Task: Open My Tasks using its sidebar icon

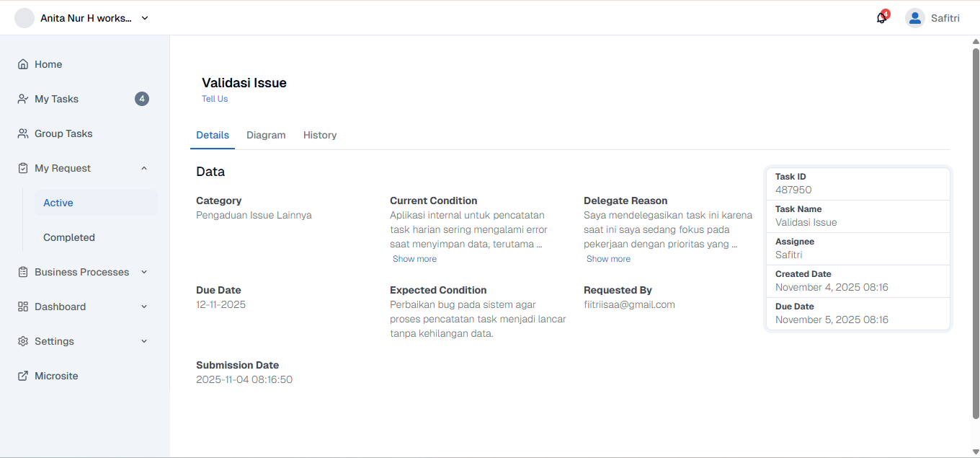Action: 22,99
